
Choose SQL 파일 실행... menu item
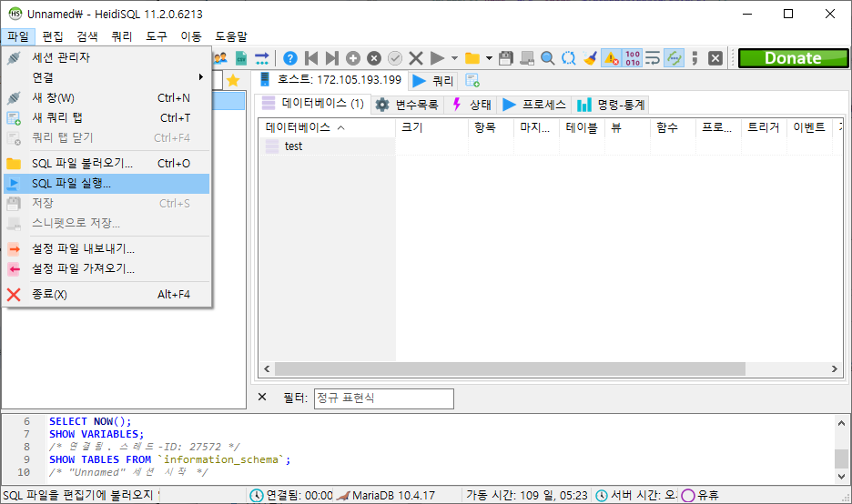point(106,184)
